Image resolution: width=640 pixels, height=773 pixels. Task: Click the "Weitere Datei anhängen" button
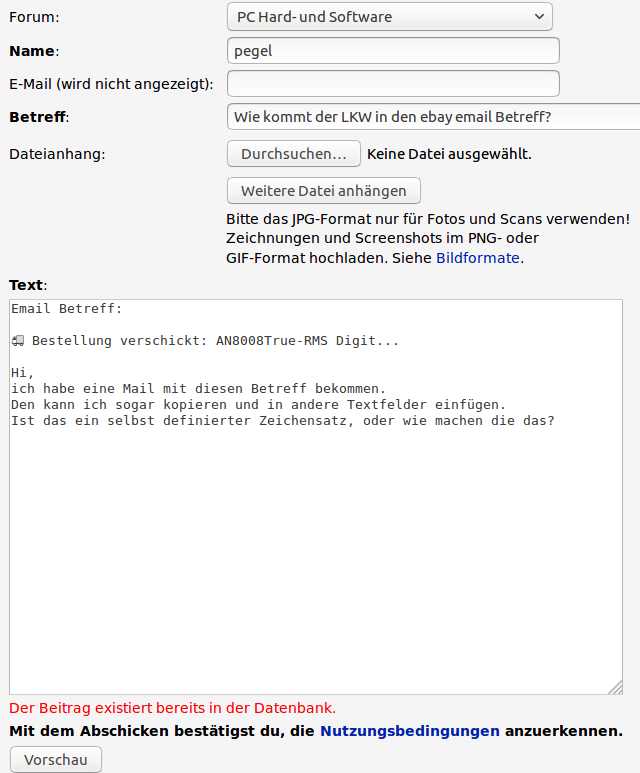[x=324, y=191]
